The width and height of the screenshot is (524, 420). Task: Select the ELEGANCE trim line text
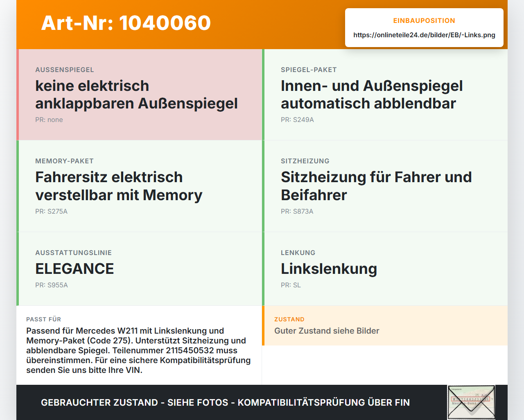tap(75, 269)
